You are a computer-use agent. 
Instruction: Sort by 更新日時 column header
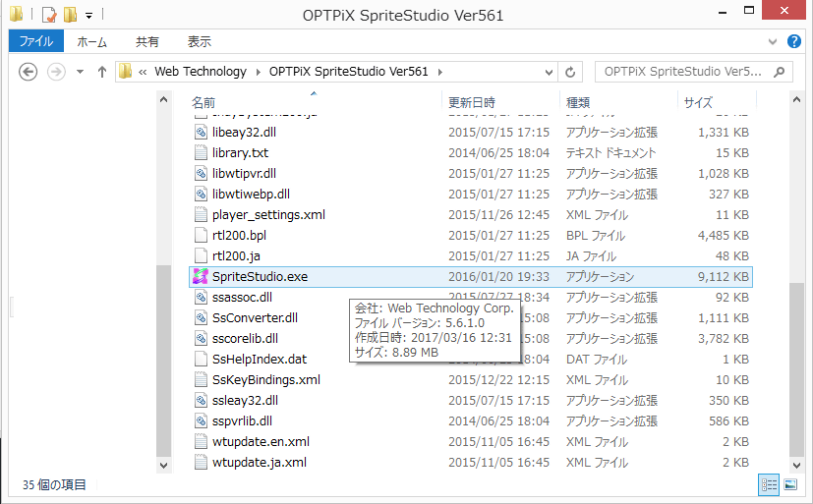500,102
